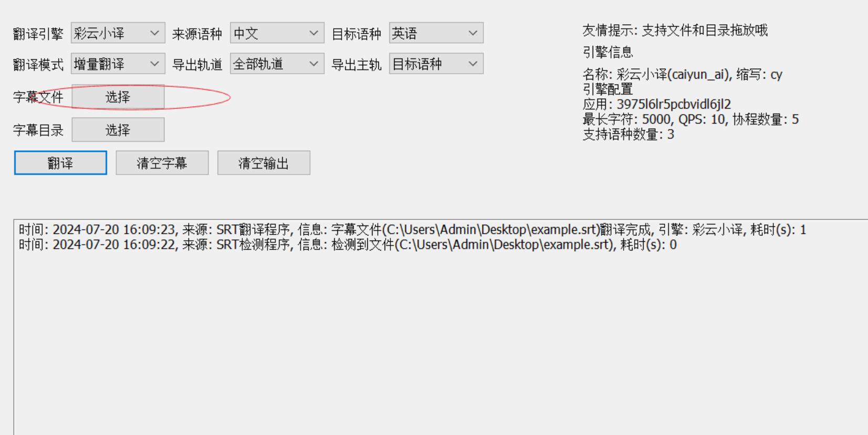868x435 pixels.
Task: Click the 引擎信息 heading
Action: pyautogui.click(x=608, y=52)
